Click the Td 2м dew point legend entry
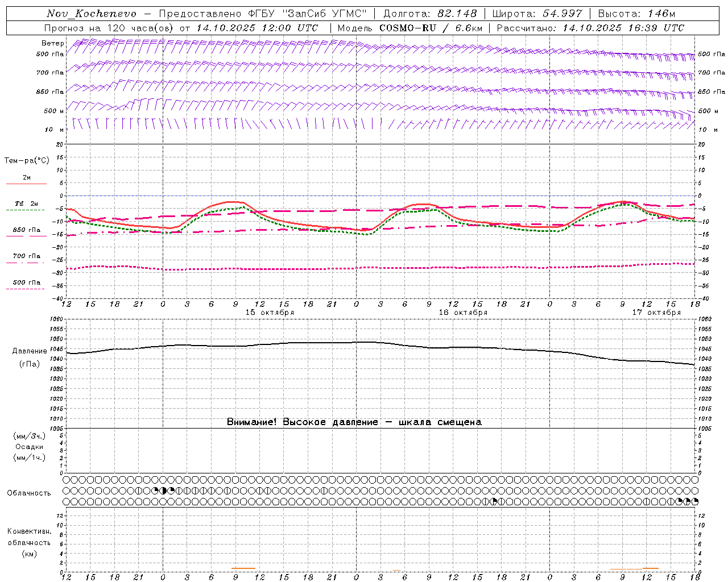The width and height of the screenshot is (728, 582). [26, 204]
